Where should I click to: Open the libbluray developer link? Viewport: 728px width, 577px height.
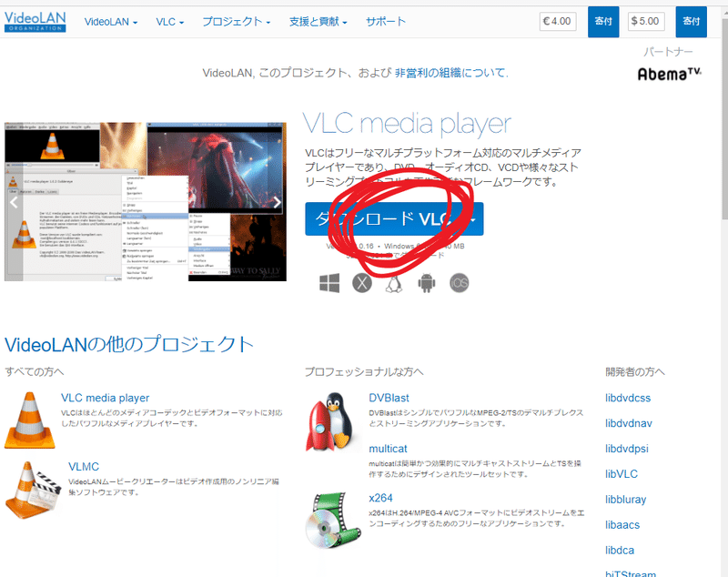click(625, 500)
